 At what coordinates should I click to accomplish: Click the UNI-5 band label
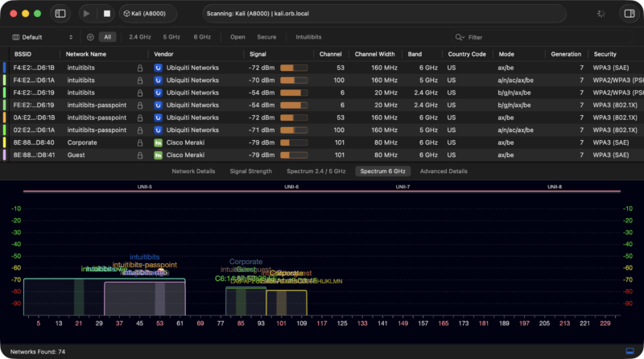click(145, 187)
